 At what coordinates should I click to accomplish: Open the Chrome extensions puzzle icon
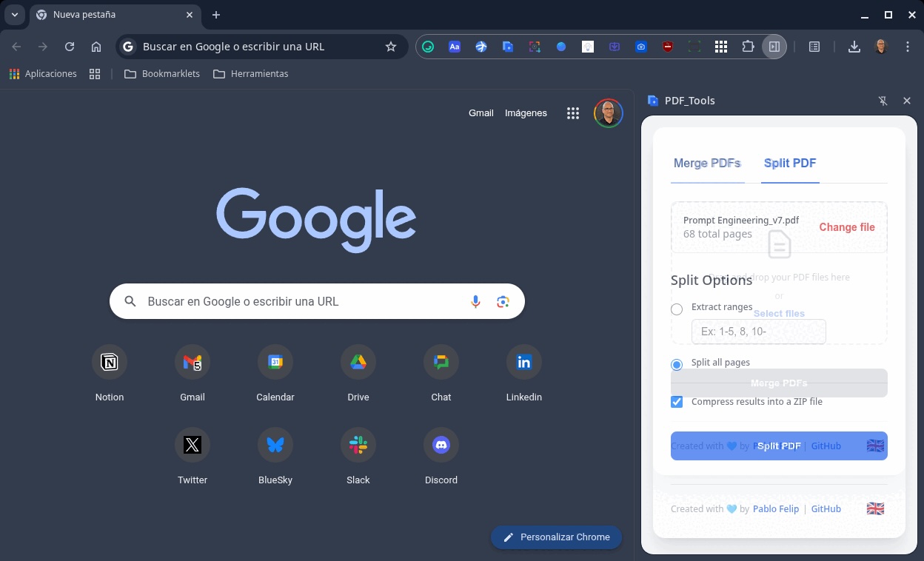pyautogui.click(x=748, y=47)
